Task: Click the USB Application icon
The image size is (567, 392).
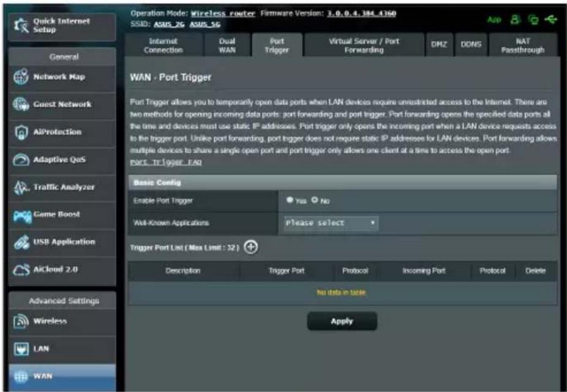Action: pyautogui.click(x=21, y=242)
